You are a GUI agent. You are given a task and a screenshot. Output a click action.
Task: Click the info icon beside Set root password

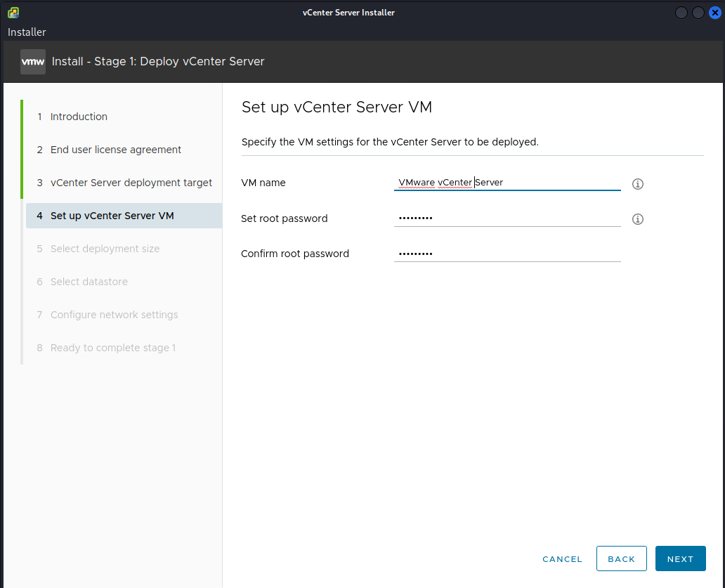pos(638,219)
